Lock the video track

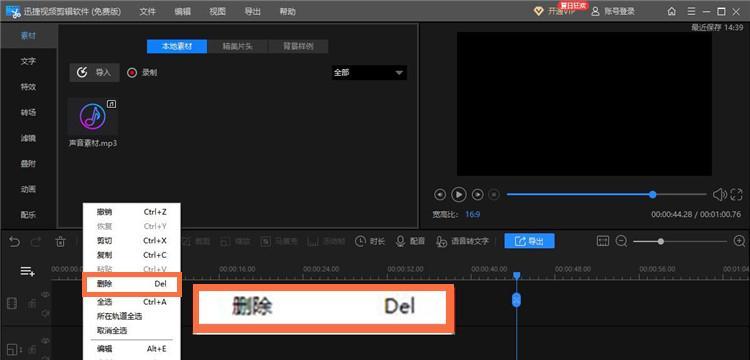32,304
